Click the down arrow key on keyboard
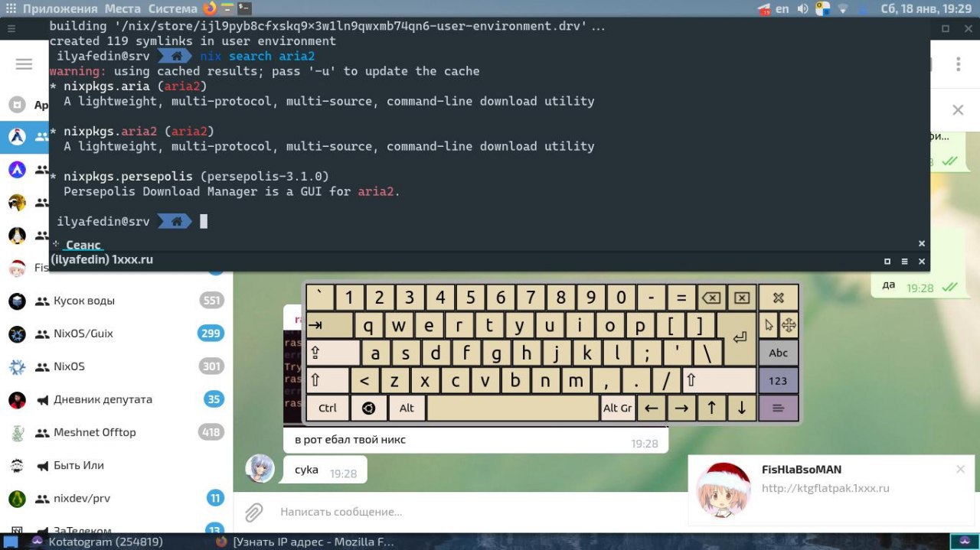Image resolution: width=980 pixels, height=550 pixels. click(741, 408)
